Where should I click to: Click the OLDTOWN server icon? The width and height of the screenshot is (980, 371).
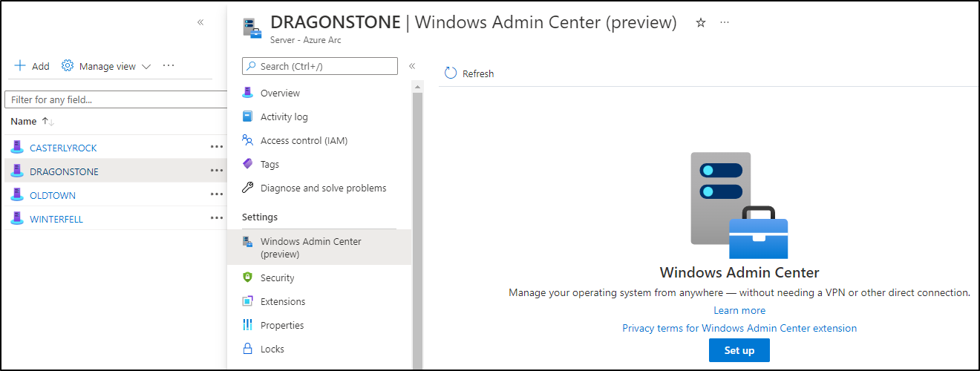pos(17,194)
